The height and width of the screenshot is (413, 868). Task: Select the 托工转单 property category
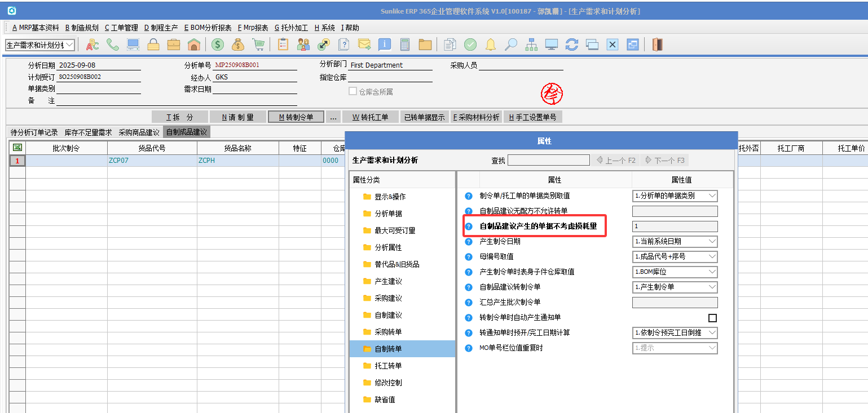pos(388,366)
